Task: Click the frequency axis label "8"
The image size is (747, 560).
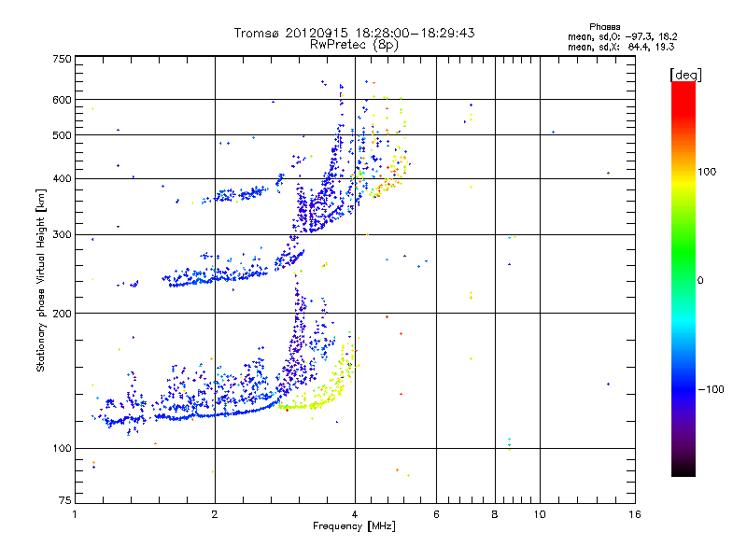Action: [x=495, y=514]
